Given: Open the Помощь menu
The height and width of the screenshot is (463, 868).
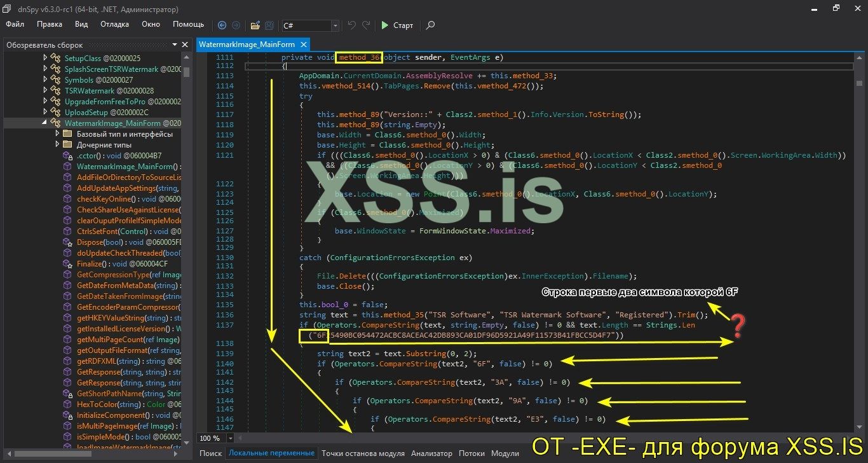Looking at the screenshot, I should click(189, 24).
